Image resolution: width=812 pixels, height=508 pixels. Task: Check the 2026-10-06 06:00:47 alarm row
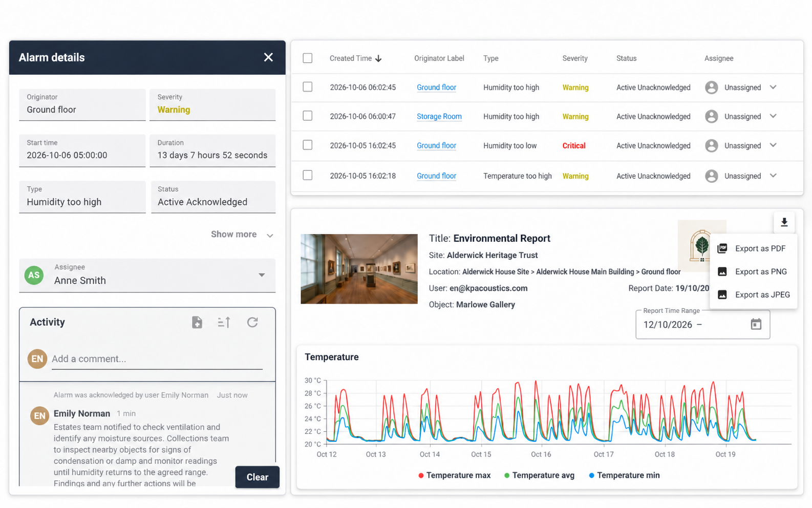(308, 116)
